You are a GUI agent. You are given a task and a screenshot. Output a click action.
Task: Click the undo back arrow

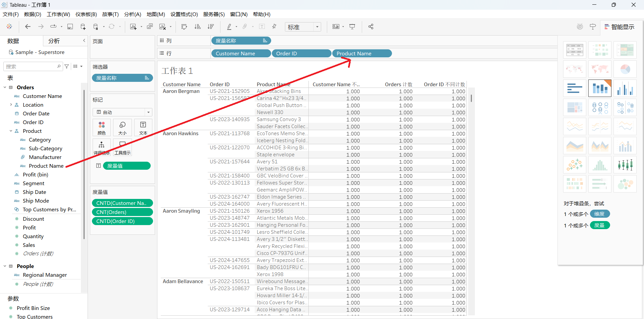coord(28,26)
